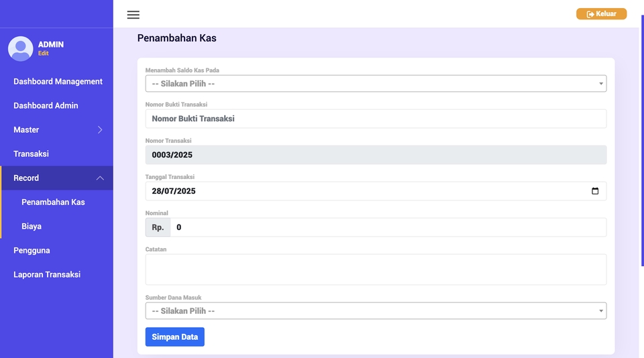Click the Edit profile link
Image resolution: width=644 pixels, height=358 pixels.
tap(43, 54)
